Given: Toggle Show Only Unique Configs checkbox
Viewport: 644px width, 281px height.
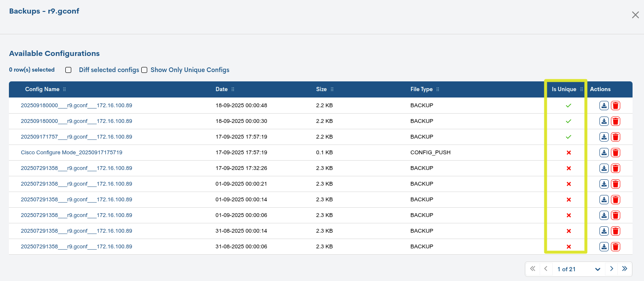Looking at the screenshot, I should point(144,70).
